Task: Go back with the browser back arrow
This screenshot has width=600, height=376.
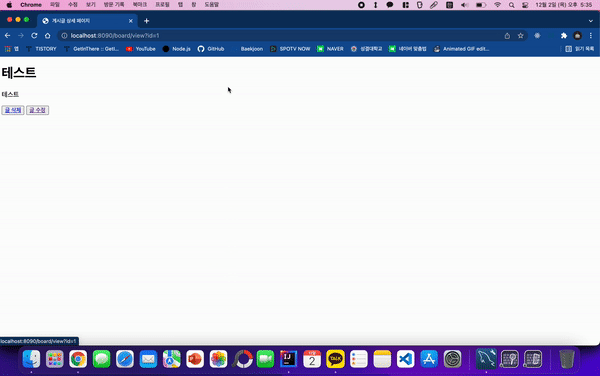Action: 8,36
